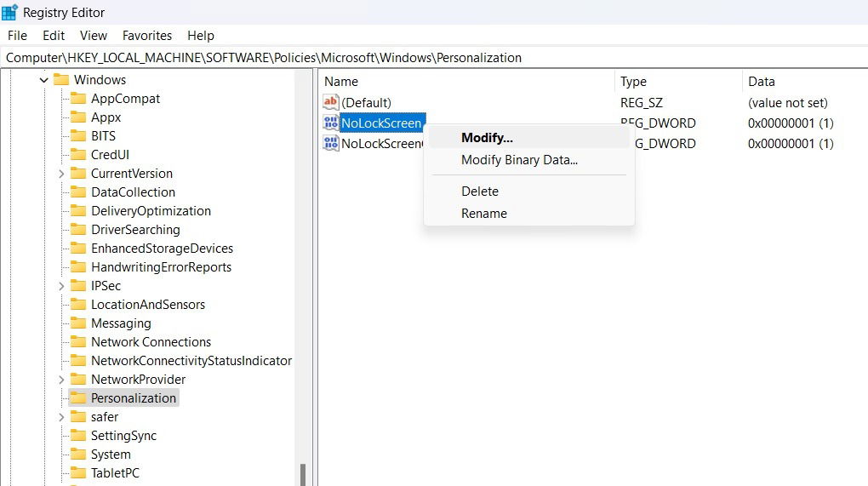This screenshot has height=486, width=868.
Task: Choose Modify... from the context menu
Action: tap(529, 138)
